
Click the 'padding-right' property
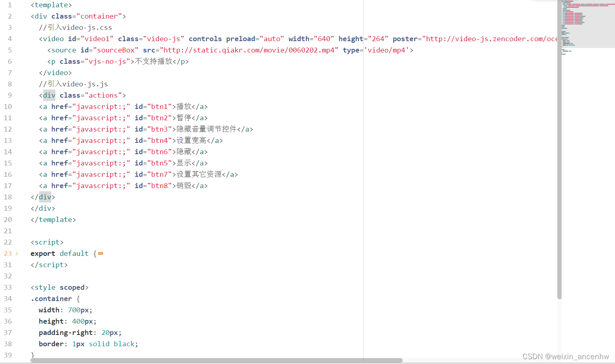[x=66, y=333]
